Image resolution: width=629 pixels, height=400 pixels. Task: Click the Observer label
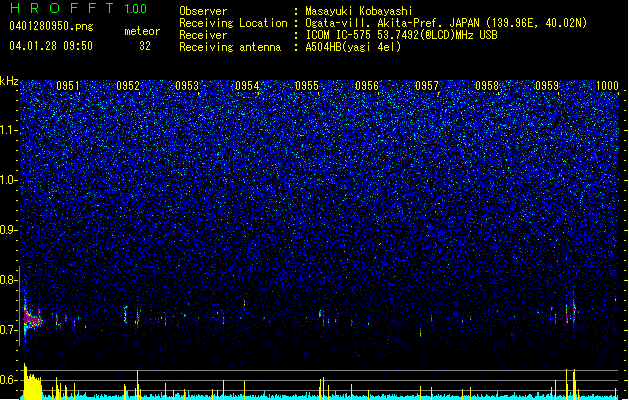point(203,11)
